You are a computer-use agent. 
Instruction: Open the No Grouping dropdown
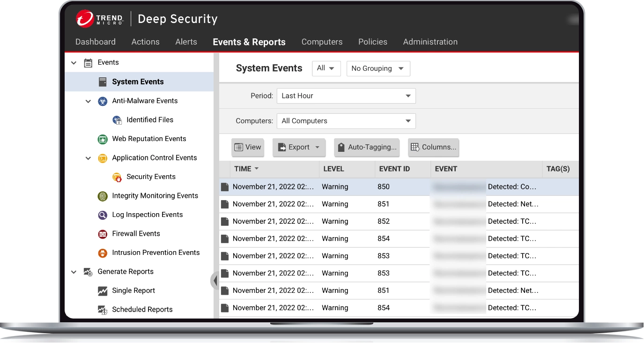(378, 68)
